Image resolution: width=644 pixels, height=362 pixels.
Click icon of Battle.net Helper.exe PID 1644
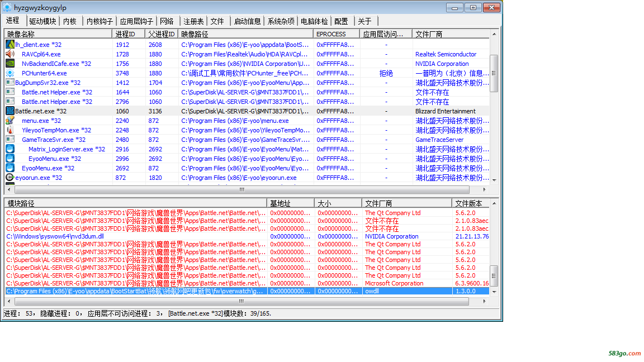tap(10, 92)
